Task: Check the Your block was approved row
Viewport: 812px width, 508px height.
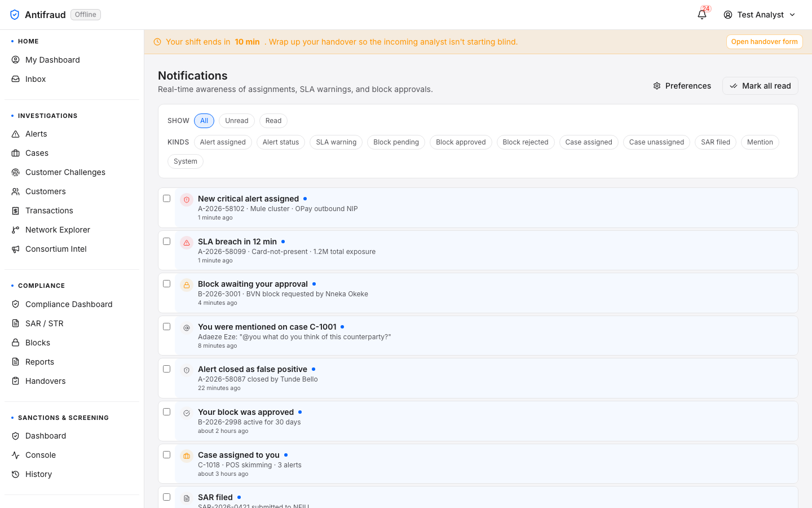Action: click(x=166, y=411)
